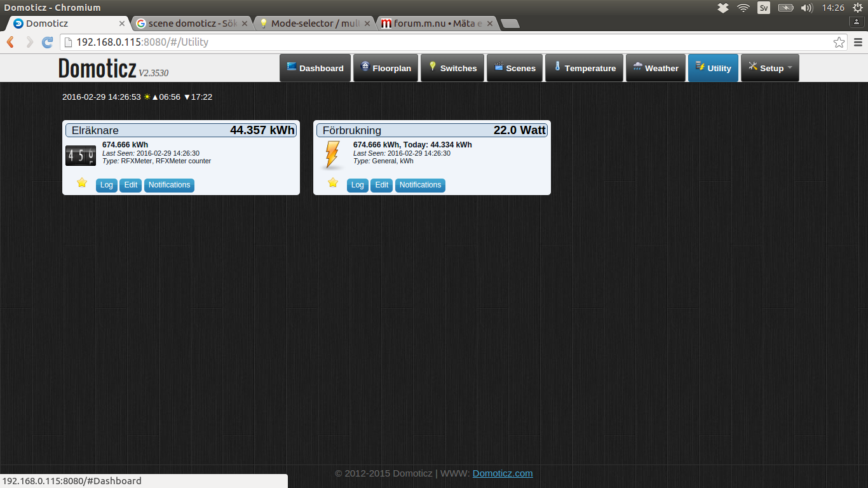Viewport: 868px width, 488px height.
Task: Open the Temperature page
Action: click(584, 68)
